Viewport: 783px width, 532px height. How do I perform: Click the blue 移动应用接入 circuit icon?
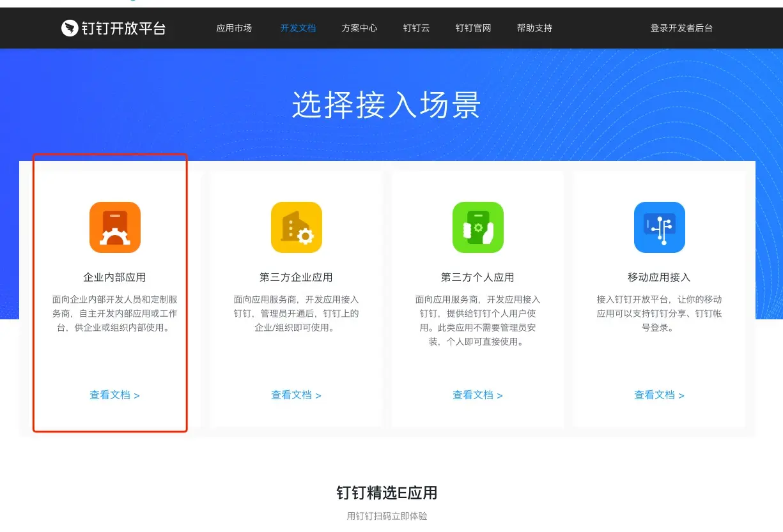[x=660, y=227]
